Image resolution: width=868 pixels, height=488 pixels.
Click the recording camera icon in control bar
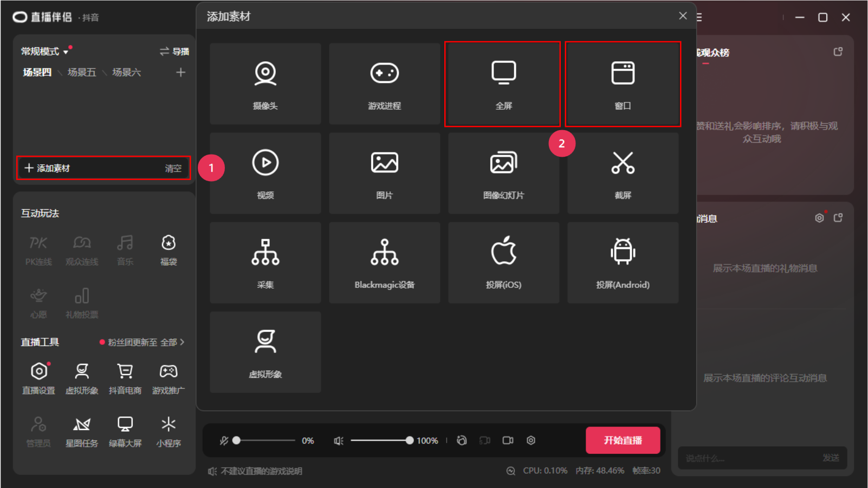point(508,440)
